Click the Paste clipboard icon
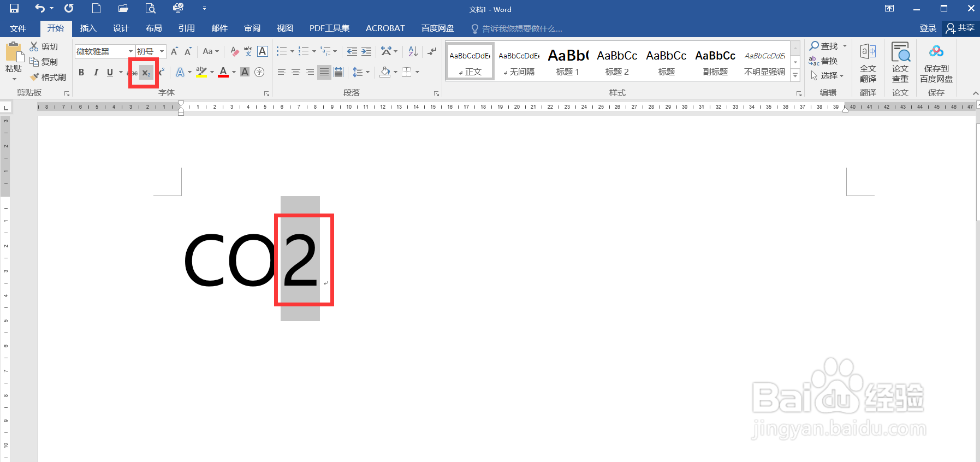The image size is (980, 462). (14, 53)
